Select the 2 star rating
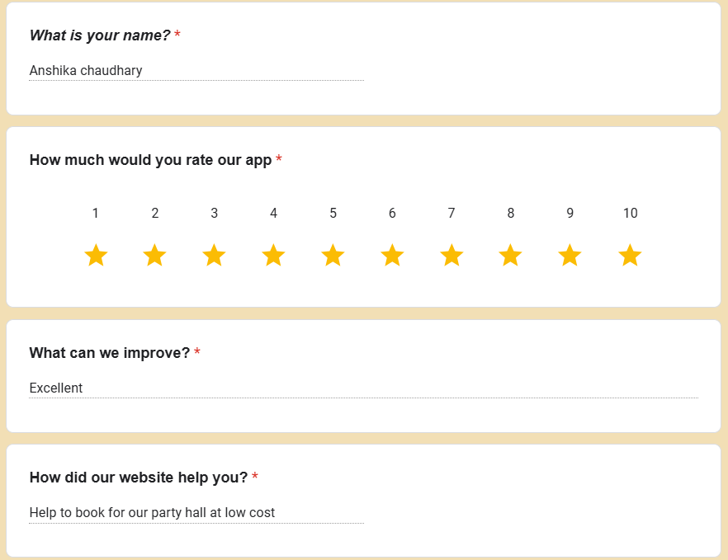This screenshot has width=728, height=560. (155, 256)
